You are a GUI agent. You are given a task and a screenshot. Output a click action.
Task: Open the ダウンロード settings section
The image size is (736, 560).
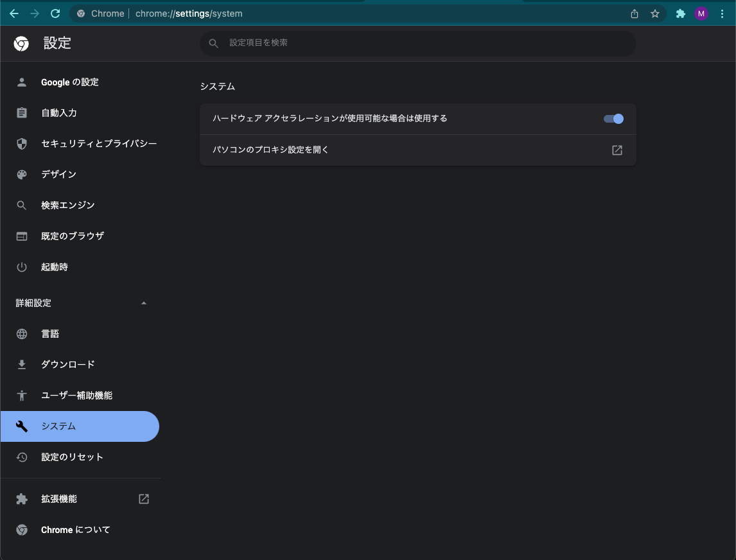click(67, 364)
